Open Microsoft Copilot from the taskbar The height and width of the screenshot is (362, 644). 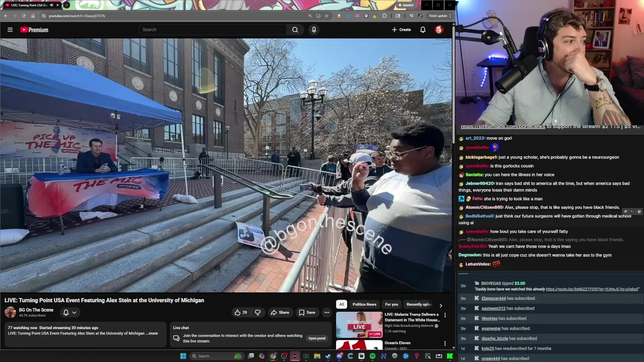pos(262,356)
